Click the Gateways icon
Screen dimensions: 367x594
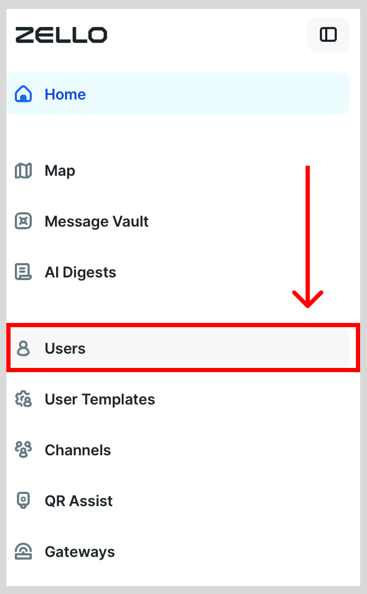pos(23,552)
